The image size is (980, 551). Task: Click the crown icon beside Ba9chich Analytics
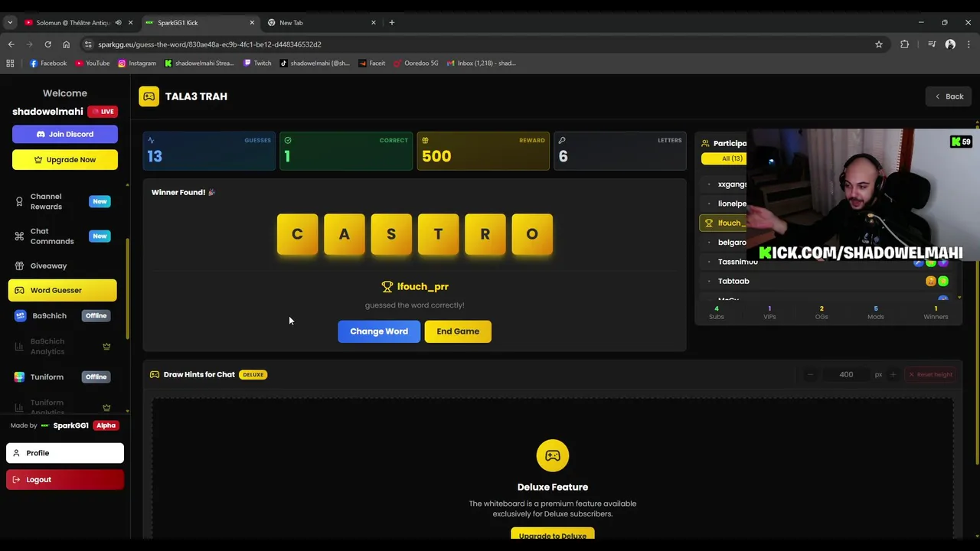(x=106, y=346)
